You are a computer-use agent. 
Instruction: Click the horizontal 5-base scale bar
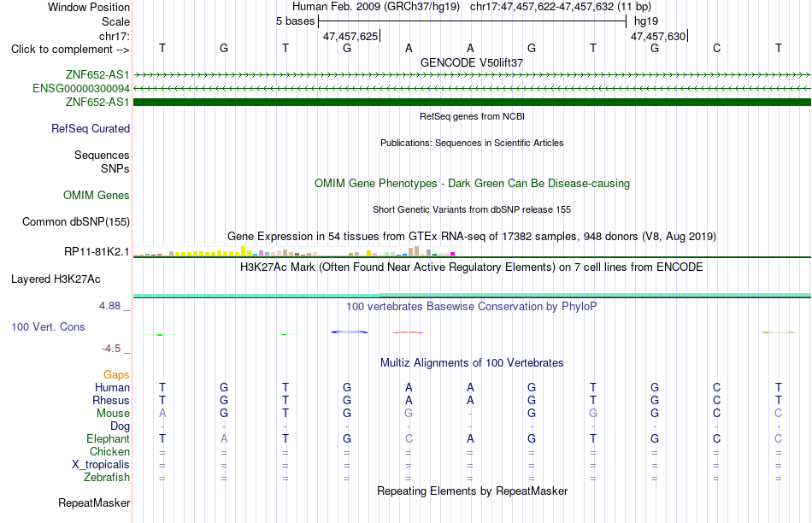[x=472, y=21]
